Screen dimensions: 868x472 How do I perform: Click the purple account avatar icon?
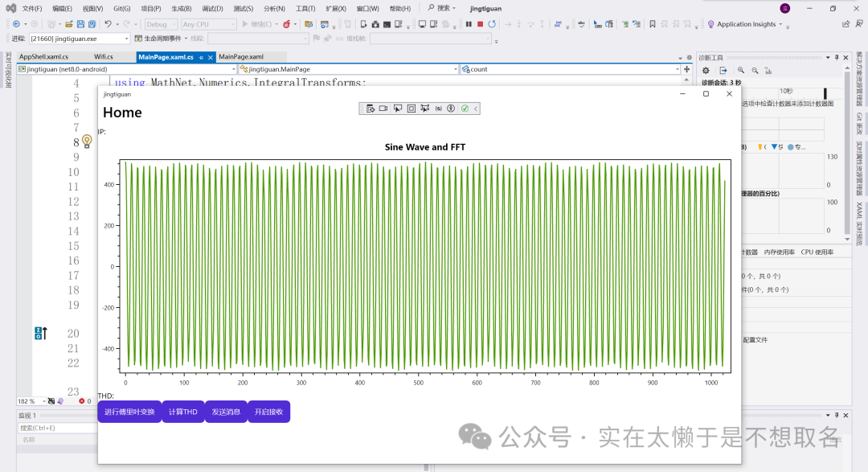coord(785,8)
